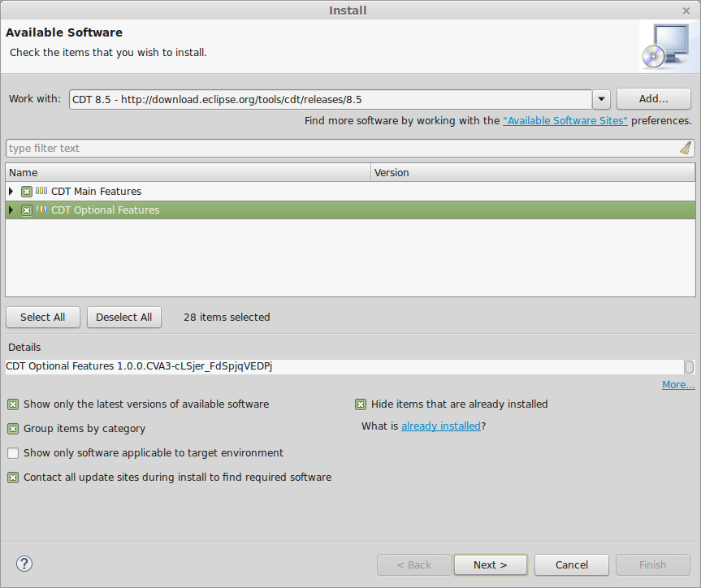The height and width of the screenshot is (588, 701).
Task: Uncheck the CDT Optional Features checkbox
Action: click(27, 210)
